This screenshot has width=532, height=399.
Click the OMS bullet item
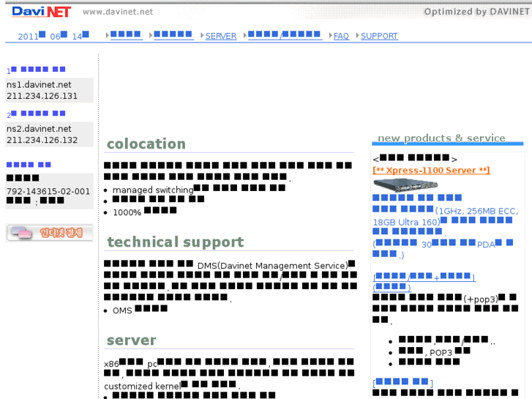point(140,310)
